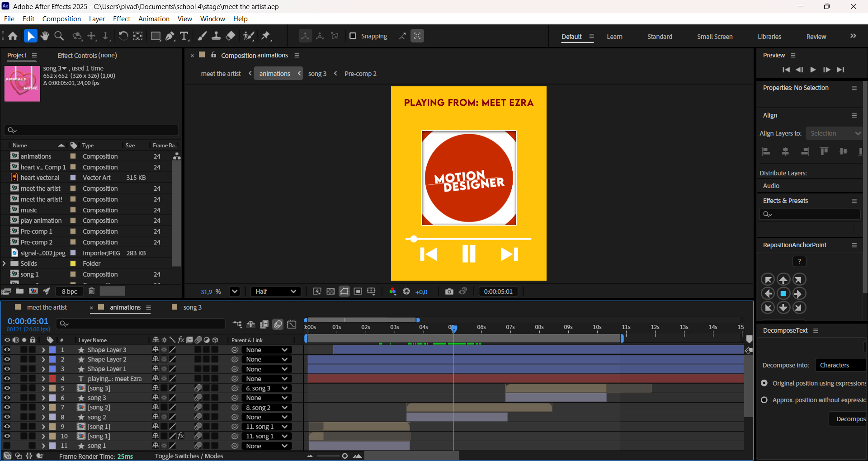Open the Effect Controls tab

(x=87, y=56)
